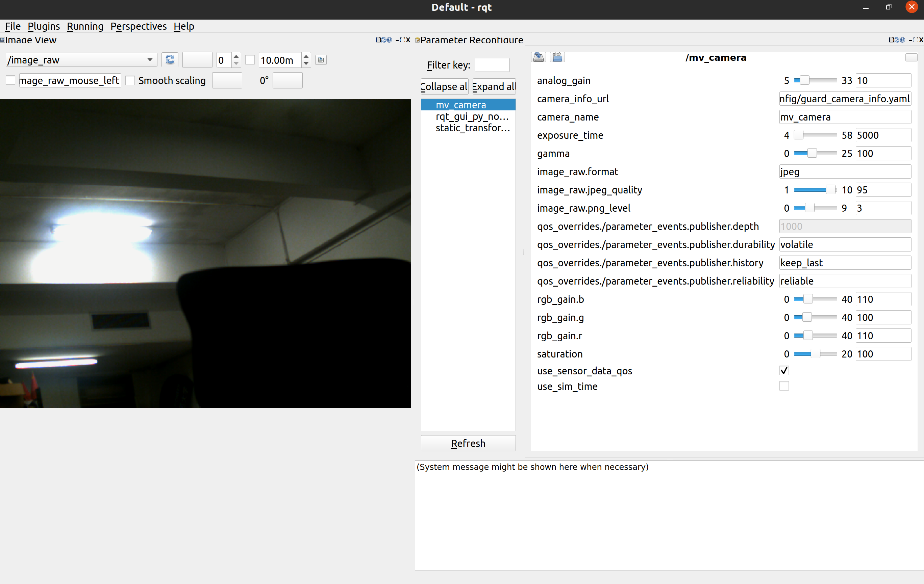This screenshot has width=924, height=584.
Task: Close the Image View panel
Action: [x=407, y=40]
